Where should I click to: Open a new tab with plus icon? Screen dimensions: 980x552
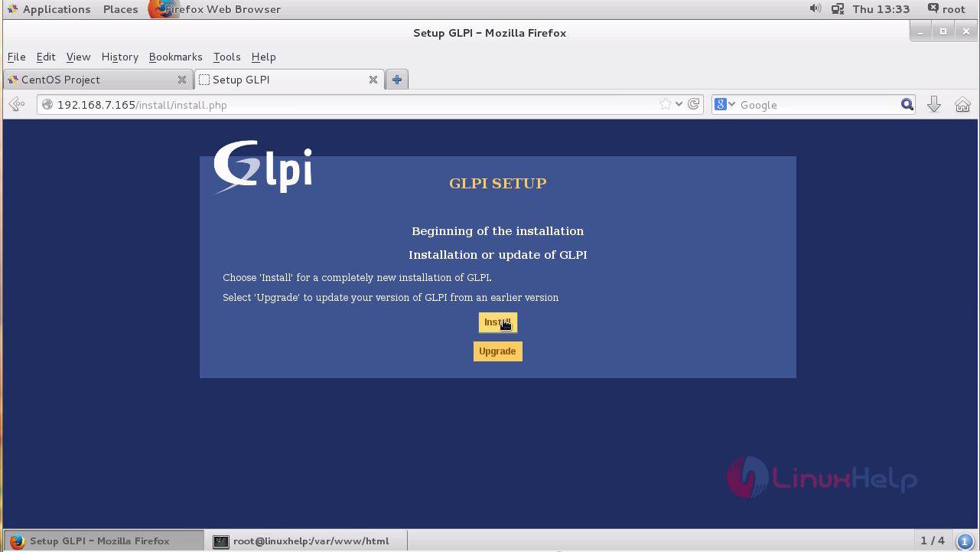tap(397, 80)
